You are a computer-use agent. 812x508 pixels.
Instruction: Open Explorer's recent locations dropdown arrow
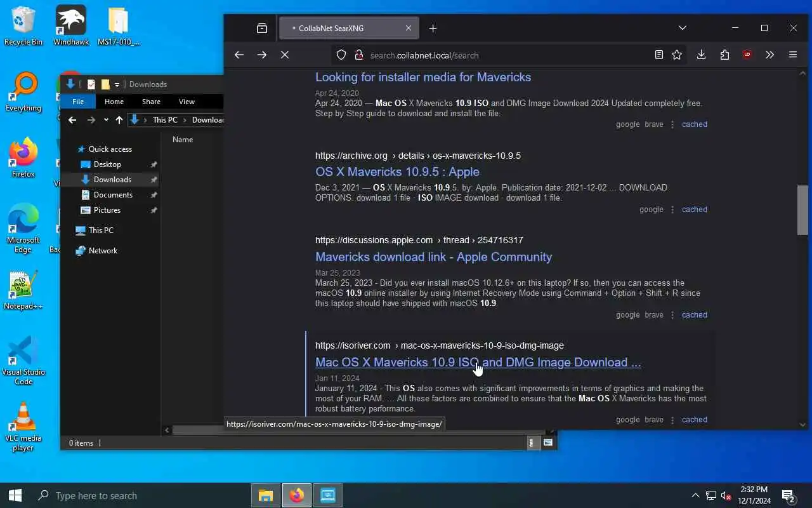(x=106, y=120)
